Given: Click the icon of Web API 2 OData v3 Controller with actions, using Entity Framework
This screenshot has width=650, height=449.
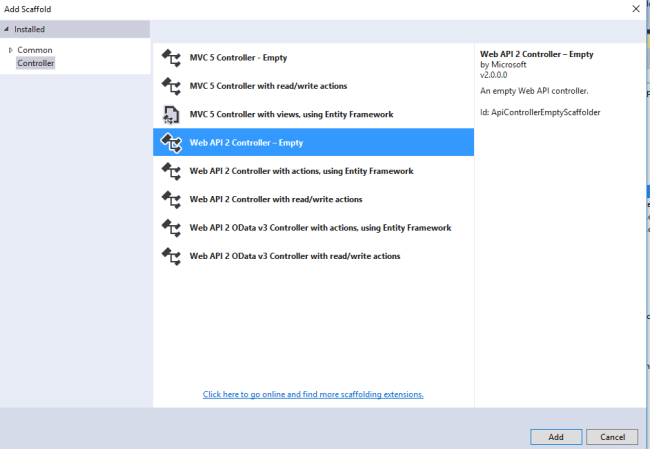Looking at the screenshot, I should pos(171,228).
